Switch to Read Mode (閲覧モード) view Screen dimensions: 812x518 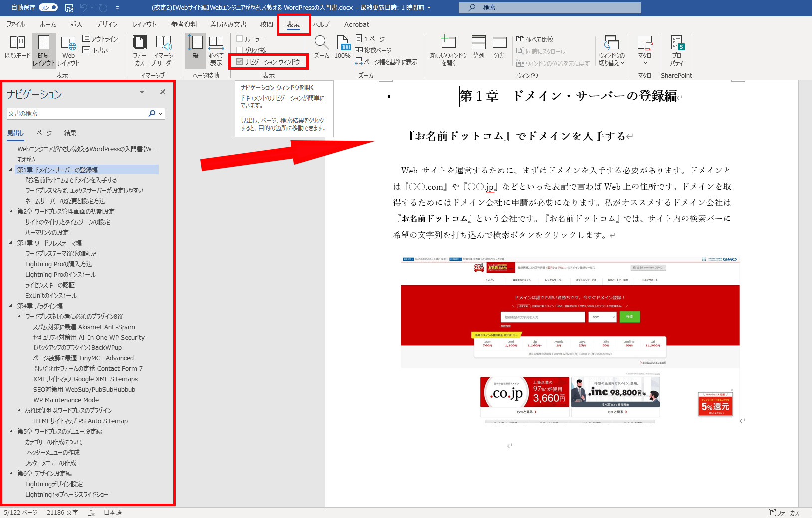(17, 48)
